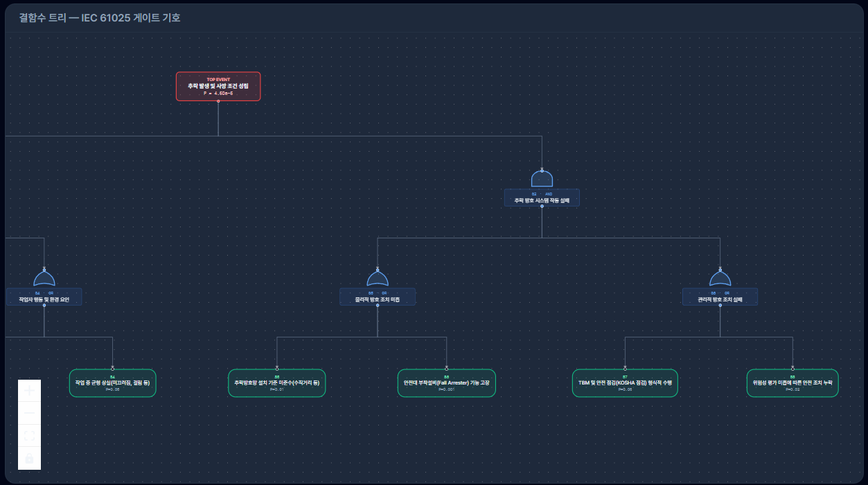Click the G2 AND gate symbol
The width and height of the screenshot is (868, 485).
click(542, 178)
